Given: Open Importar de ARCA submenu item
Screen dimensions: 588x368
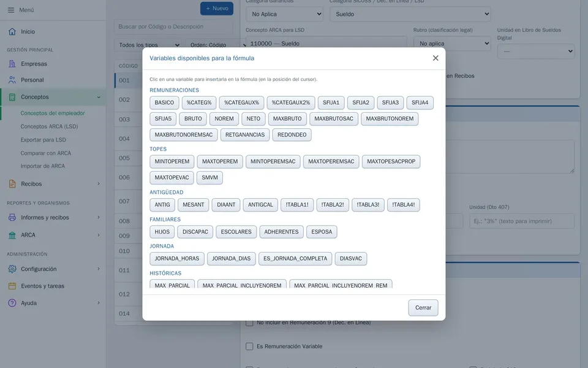Looking at the screenshot, I should coord(43,166).
